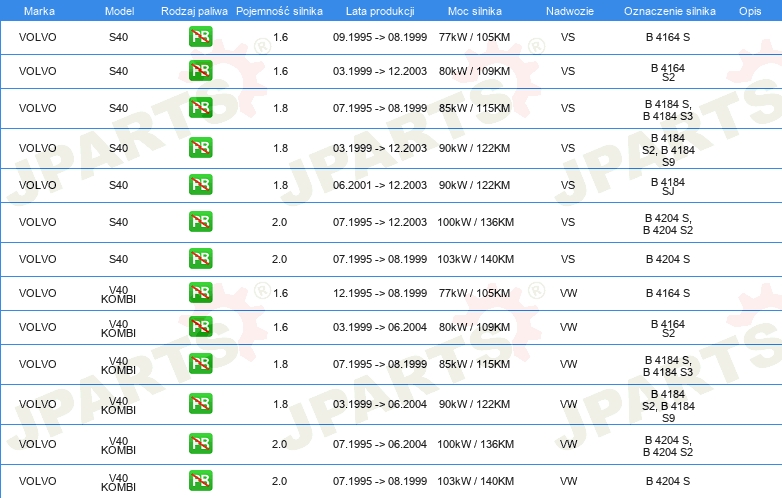Click engine code 'B 4184 SJ'
The width and height of the screenshot is (782, 498).
coord(668,186)
